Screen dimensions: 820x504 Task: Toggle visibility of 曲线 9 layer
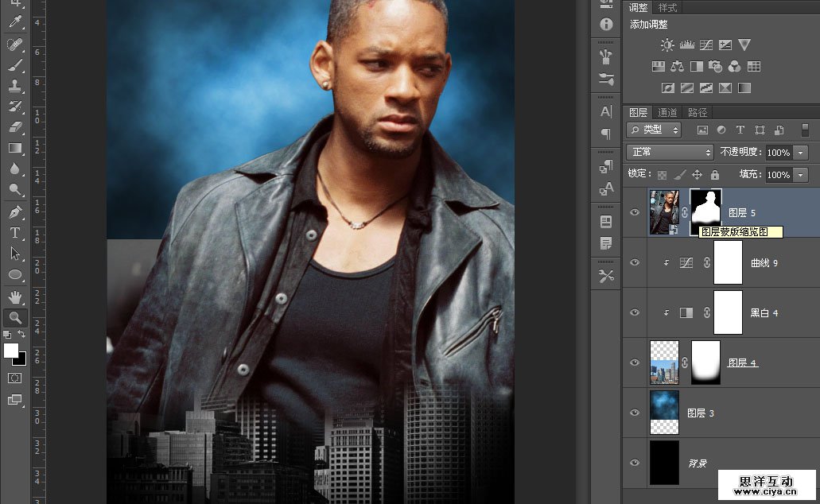pos(634,262)
